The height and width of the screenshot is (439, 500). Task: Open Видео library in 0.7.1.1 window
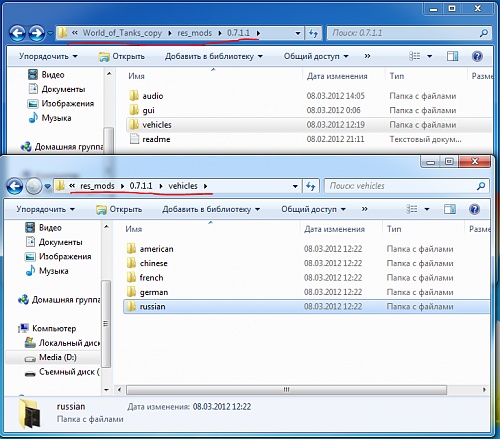click(46, 75)
